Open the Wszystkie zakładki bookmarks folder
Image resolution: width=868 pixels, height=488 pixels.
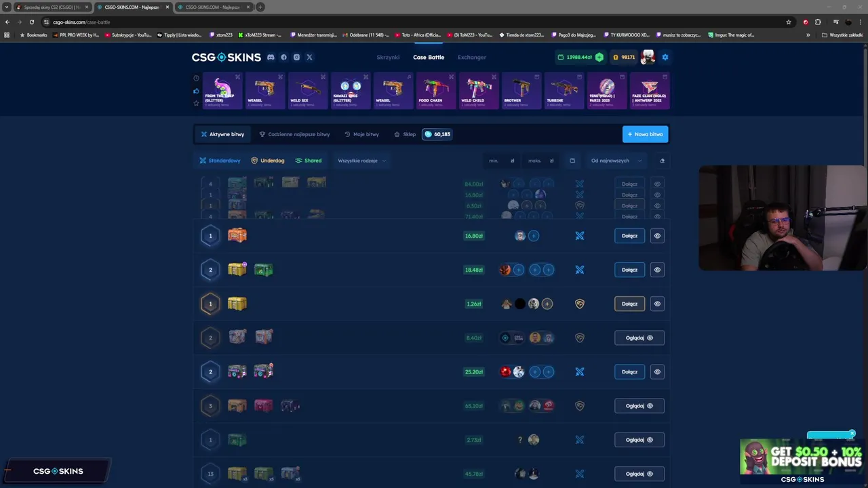pyautogui.click(x=842, y=35)
